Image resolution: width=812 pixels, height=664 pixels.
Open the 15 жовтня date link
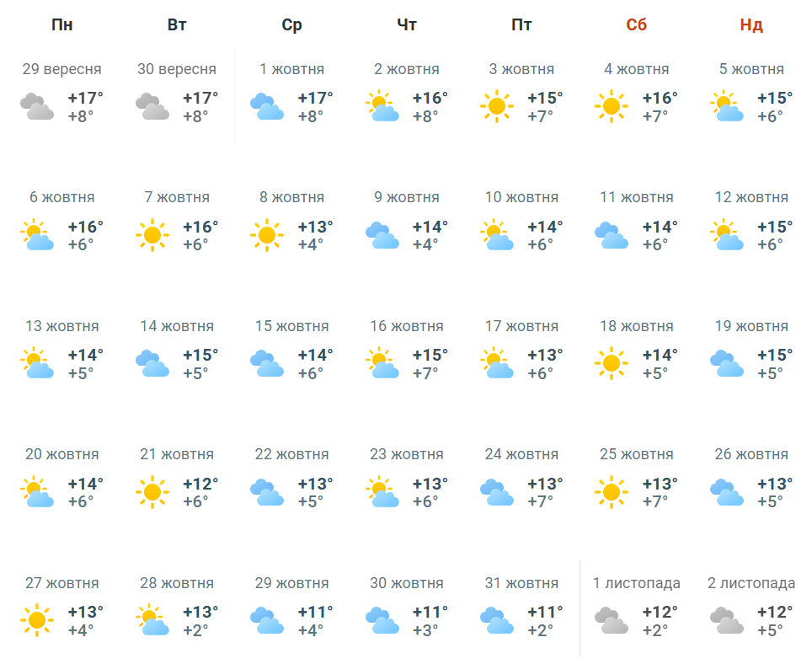292,326
